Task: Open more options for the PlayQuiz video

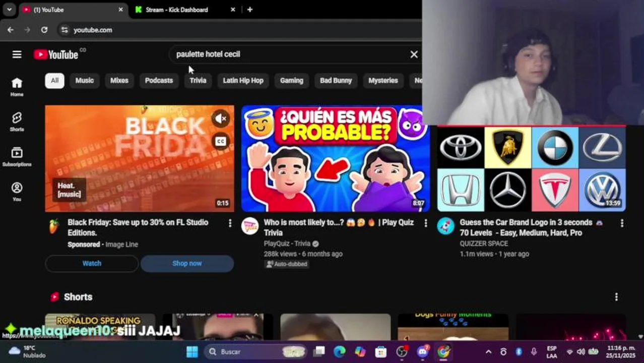Action: pos(425,223)
